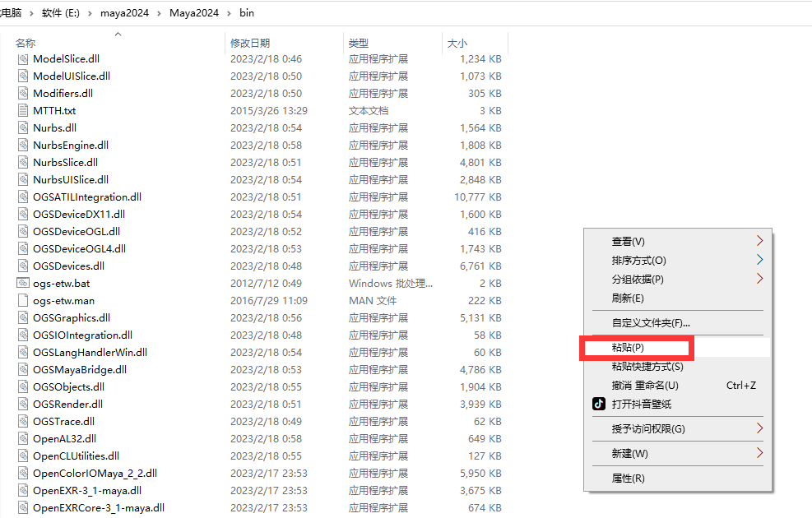Click the TikTok icon in context menu

tap(599, 404)
